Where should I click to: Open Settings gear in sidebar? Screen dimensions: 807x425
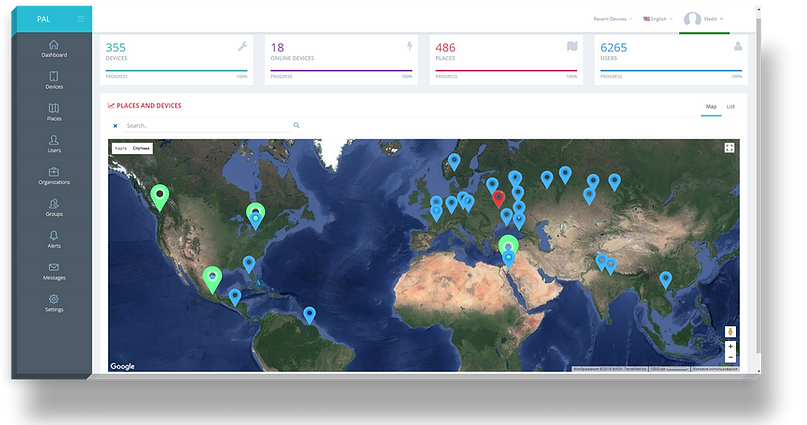point(54,303)
